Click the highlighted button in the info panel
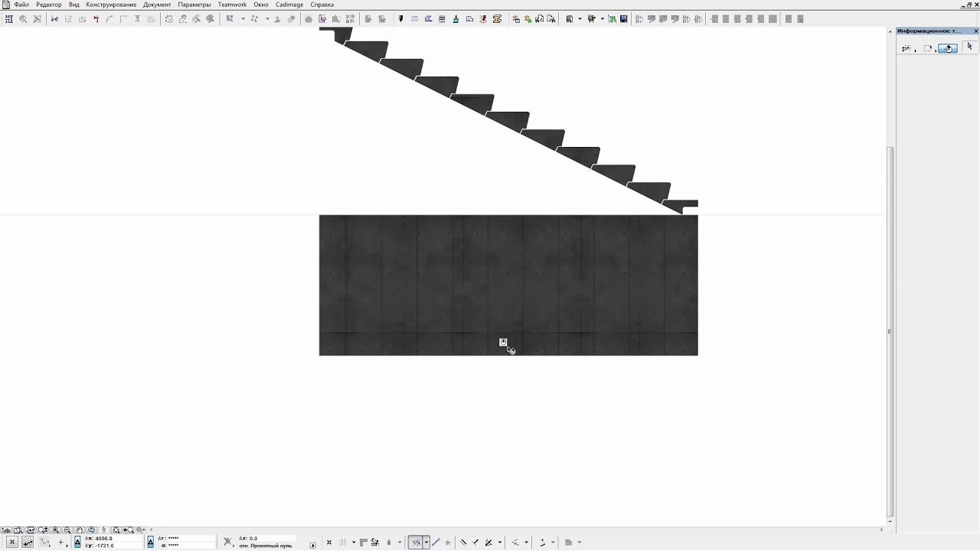 pyautogui.click(x=948, y=48)
